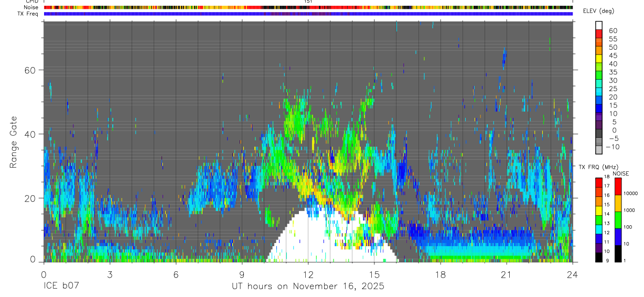
Task: Click the '151' CPID value at top
Action: 308,2
